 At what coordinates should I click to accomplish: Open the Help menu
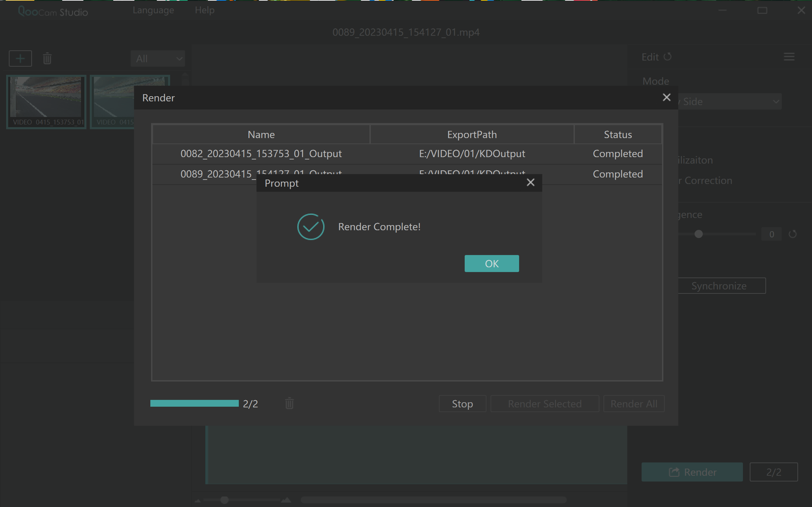coord(204,10)
